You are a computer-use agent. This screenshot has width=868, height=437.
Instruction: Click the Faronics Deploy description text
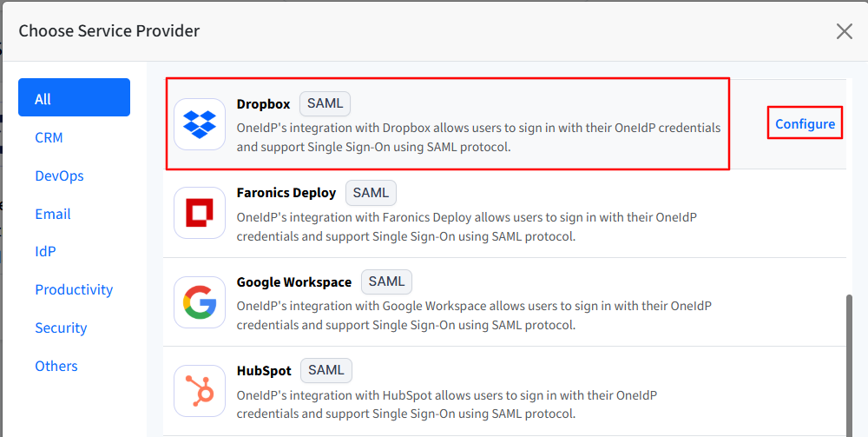[467, 227]
